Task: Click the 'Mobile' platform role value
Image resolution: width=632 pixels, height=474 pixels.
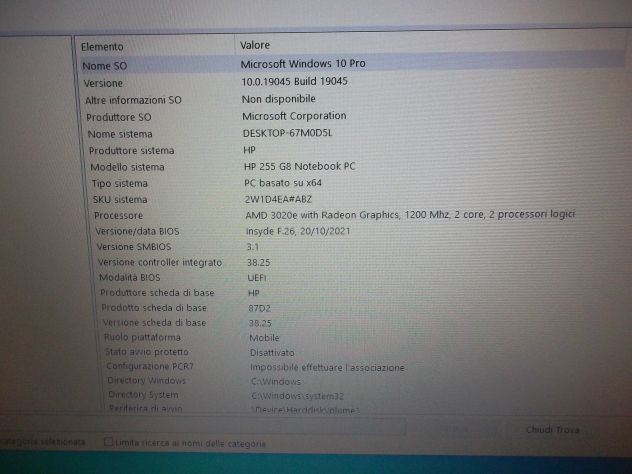Action: tap(264, 338)
